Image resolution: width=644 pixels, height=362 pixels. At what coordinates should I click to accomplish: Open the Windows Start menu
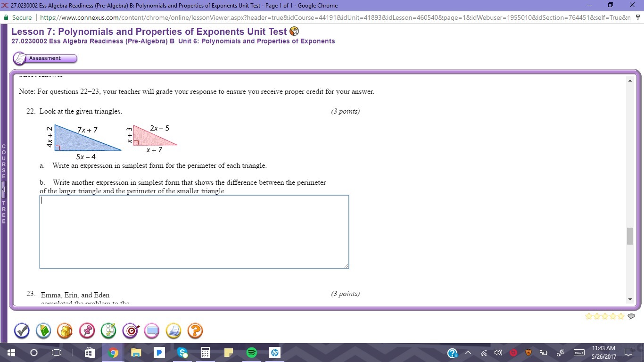coord(11,353)
